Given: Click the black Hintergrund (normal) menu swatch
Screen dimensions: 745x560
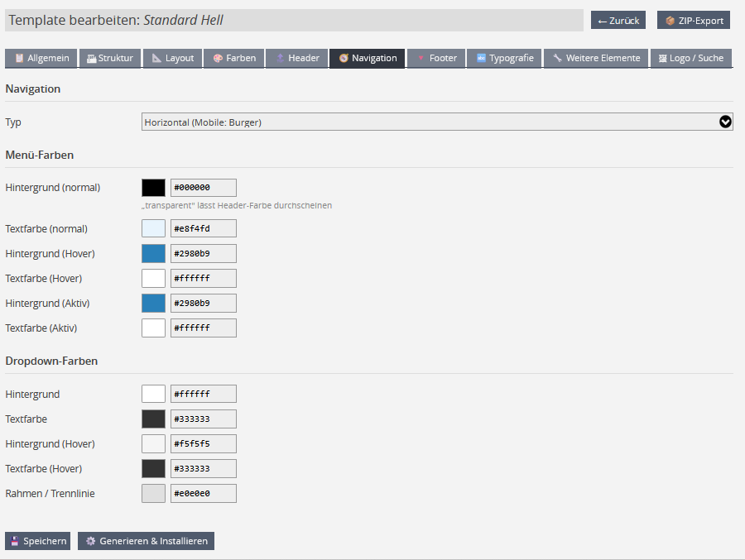Looking at the screenshot, I should [153, 188].
